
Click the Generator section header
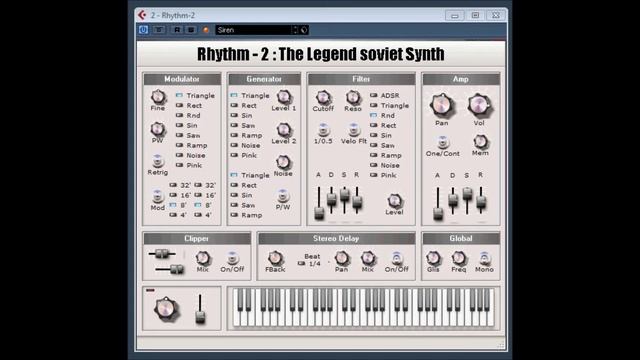tap(264, 79)
